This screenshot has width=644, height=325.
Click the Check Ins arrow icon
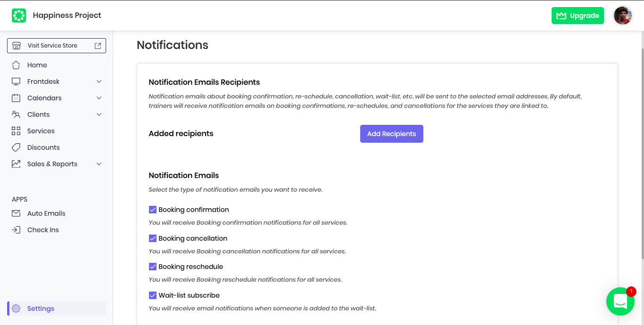[16, 230]
